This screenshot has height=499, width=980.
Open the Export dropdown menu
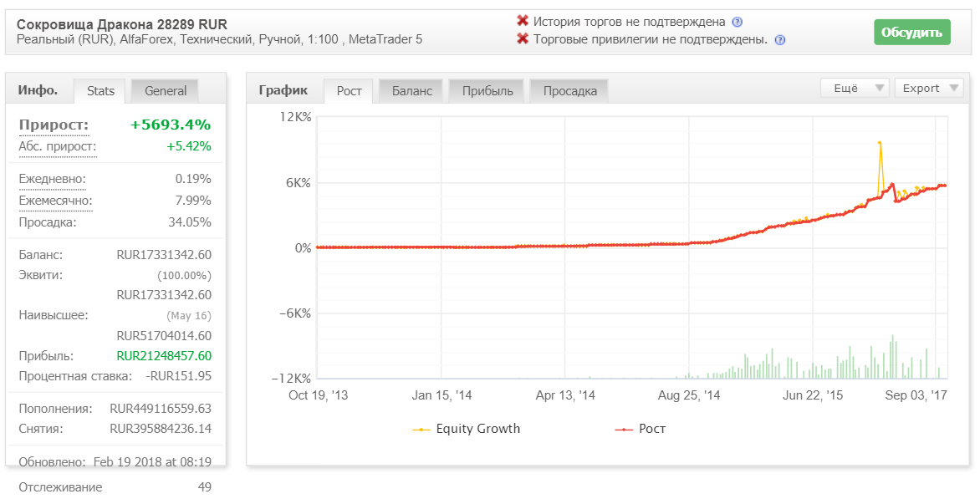click(929, 88)
